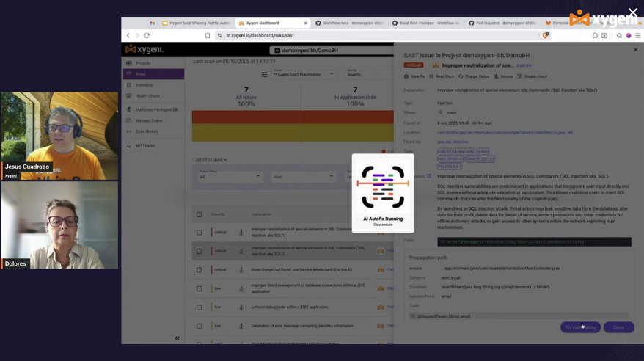Check the first critical SQL injection row

(200, 233)
